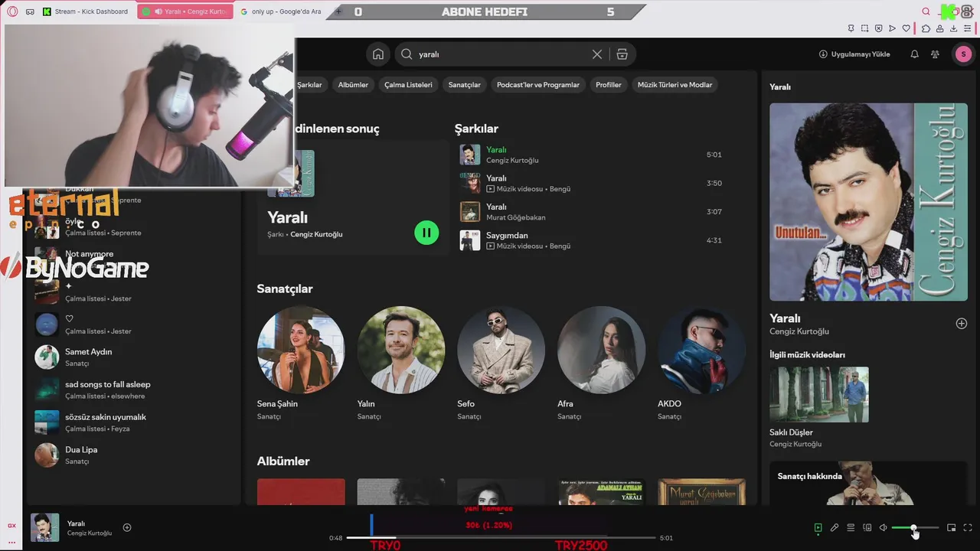
Task: Open Dua Lipa in the library sidebar
Action: (x=134, y=455)
